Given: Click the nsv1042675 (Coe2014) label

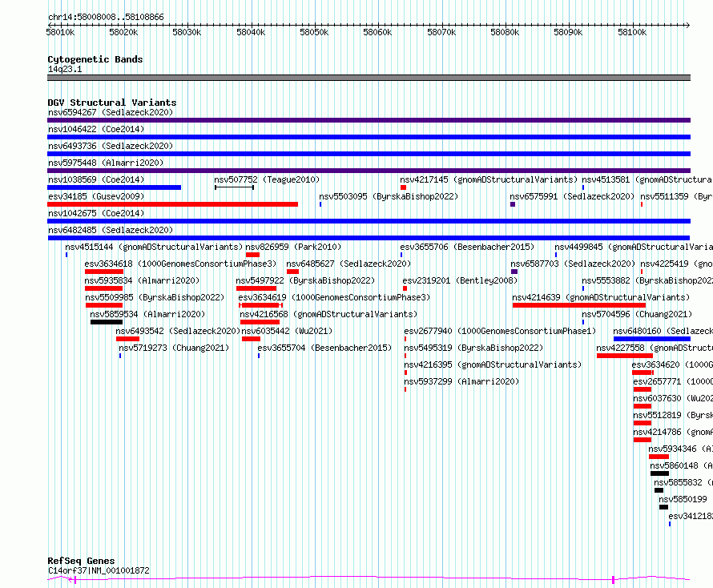Looking at the screenshot, I should (x=96, y=213).
